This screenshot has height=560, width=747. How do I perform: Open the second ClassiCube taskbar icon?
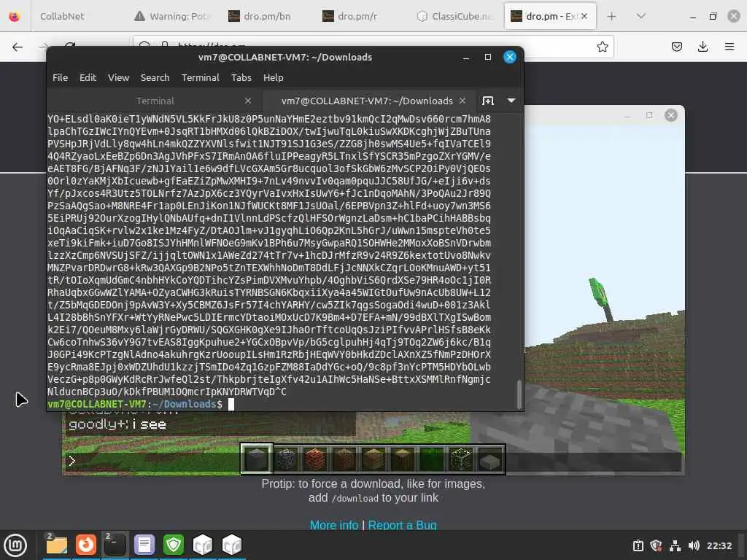coord(232,545)
